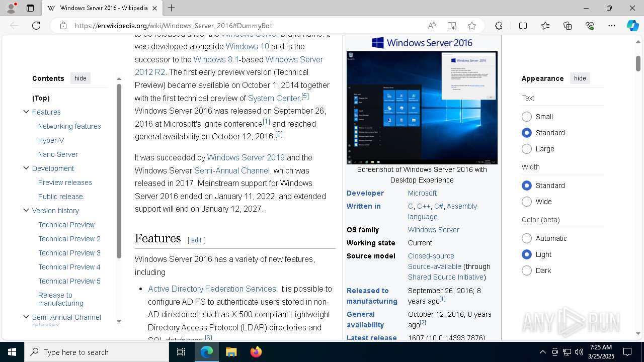Hide the Appearance panel

coord(580,78)
